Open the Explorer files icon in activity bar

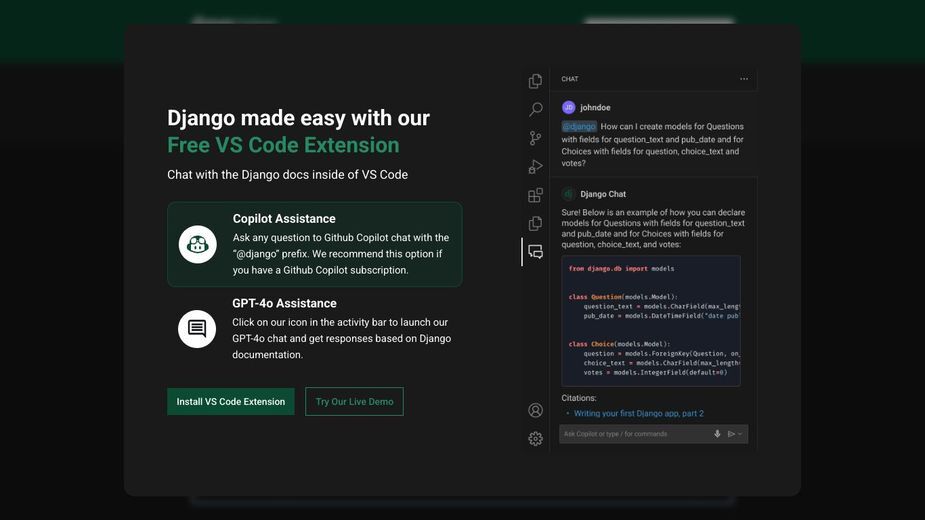pos(535,81)
